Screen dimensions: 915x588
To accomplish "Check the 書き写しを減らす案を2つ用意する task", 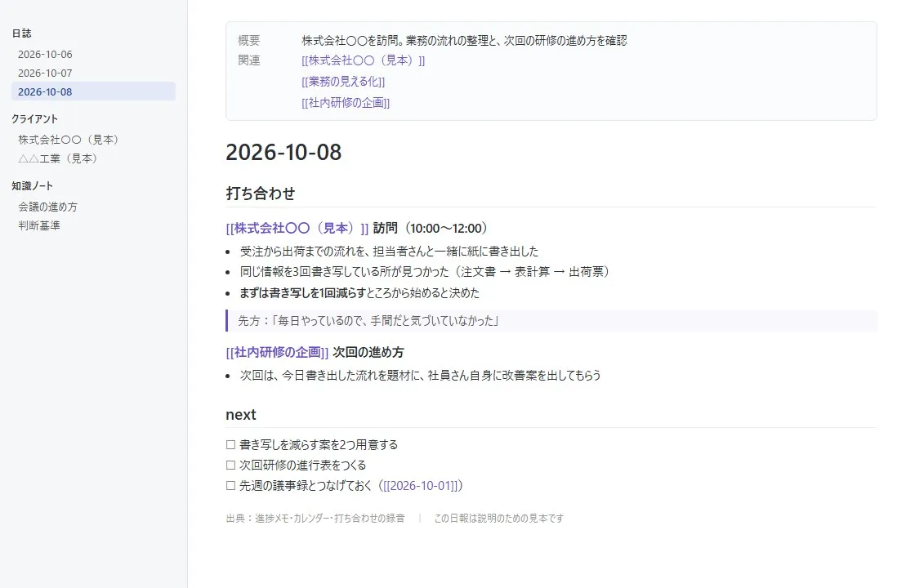I will pos(230,444).
